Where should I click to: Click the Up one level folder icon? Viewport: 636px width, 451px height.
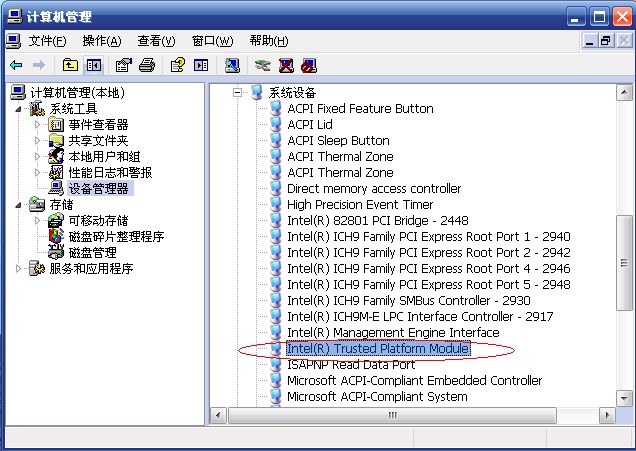point(70,65)
